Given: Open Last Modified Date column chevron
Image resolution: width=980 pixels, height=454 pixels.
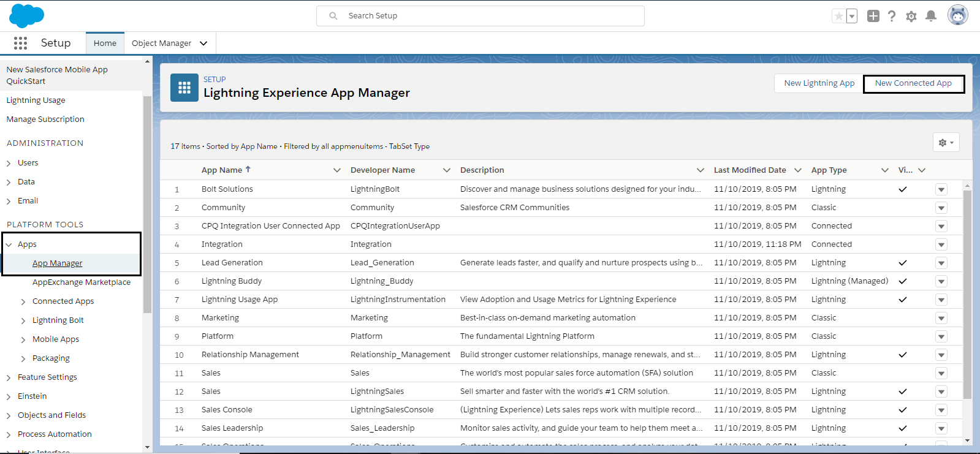Looking at the screenshot, I should point(797,170).
